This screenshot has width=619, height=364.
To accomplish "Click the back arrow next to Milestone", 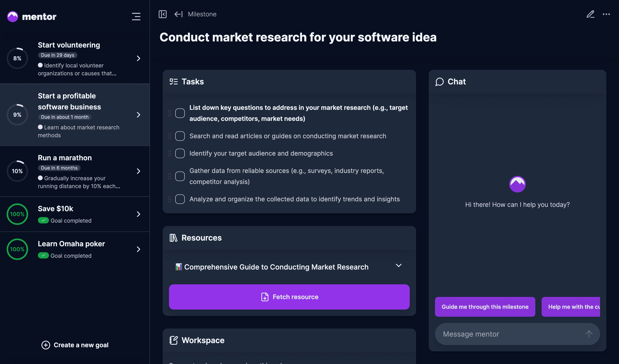I will pyautogui.click(x=178, y=14).
